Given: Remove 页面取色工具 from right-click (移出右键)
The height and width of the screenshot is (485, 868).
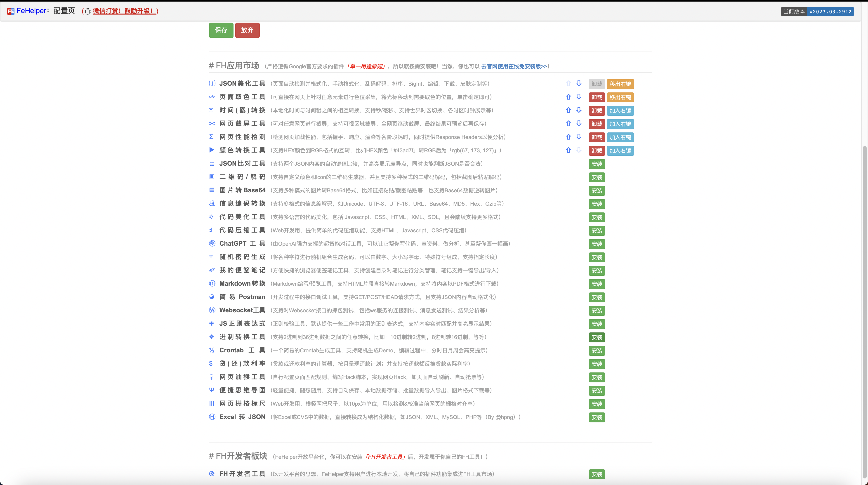Looking at the screenshot, I should (x=620, y=97).
